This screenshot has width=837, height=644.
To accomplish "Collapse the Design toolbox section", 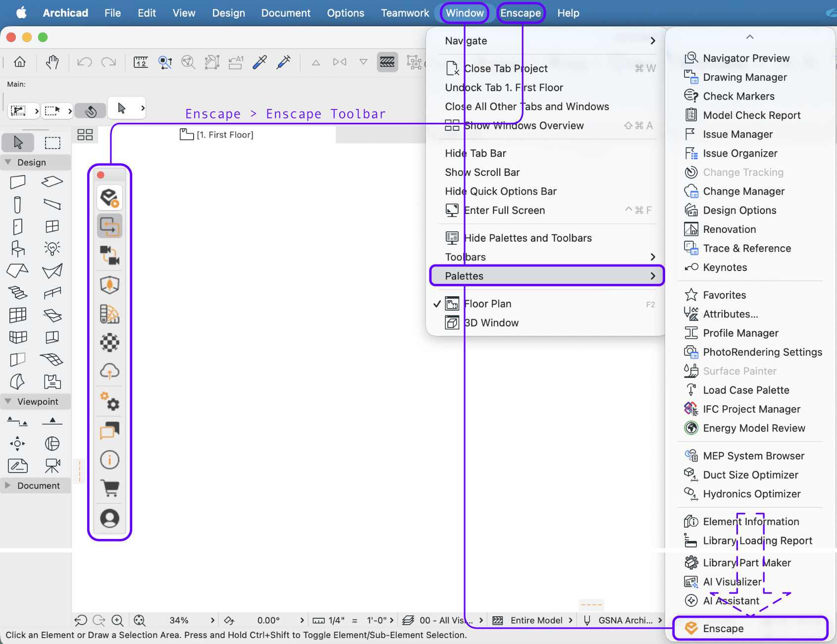I will tap(8, 162).
